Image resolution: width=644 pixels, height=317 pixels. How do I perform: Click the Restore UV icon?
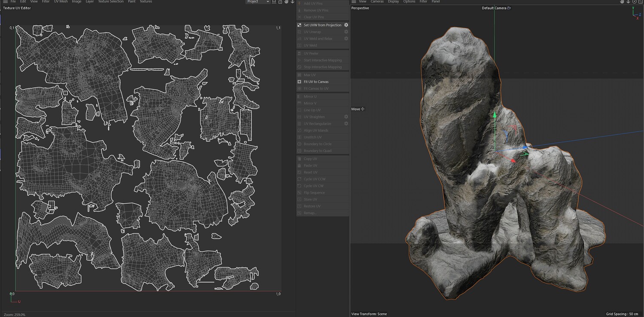point(300,206)
